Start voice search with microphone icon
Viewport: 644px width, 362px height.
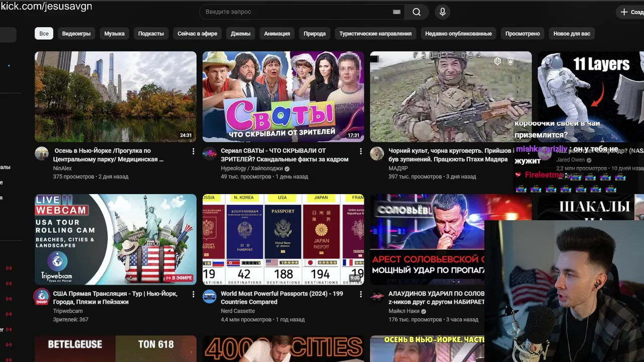pyautogui.click(x=442, y=12)
